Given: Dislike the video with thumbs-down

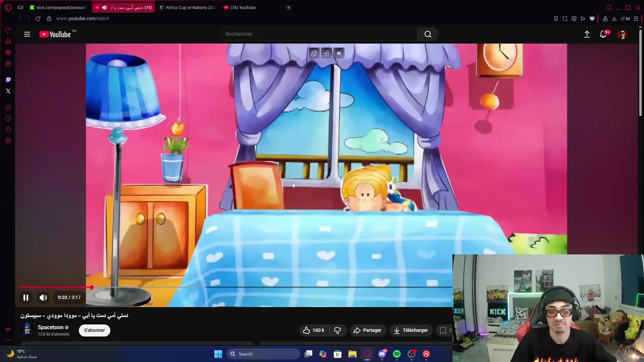Looking at the screenshot, I should click(x=338, y=330).
